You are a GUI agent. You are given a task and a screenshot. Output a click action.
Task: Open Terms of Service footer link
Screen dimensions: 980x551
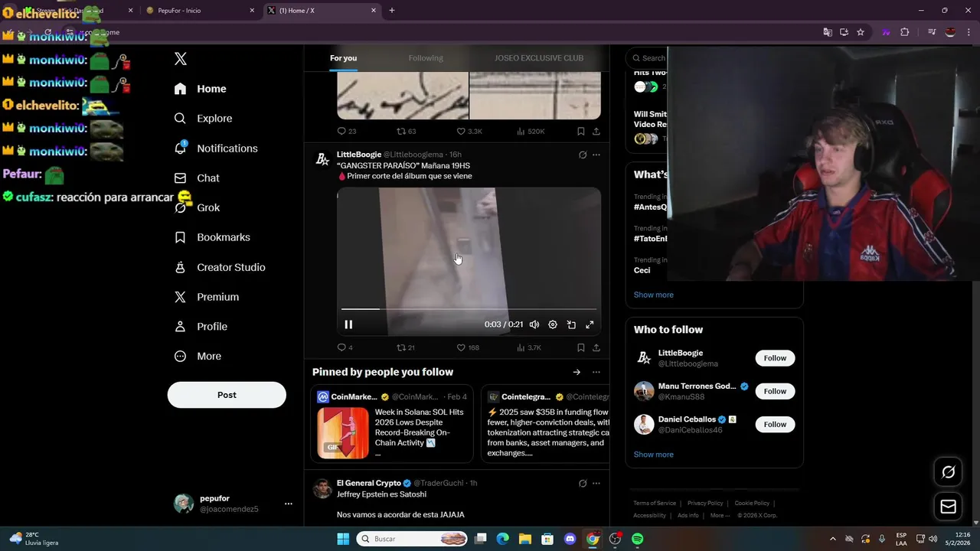[x=655, y=504]
